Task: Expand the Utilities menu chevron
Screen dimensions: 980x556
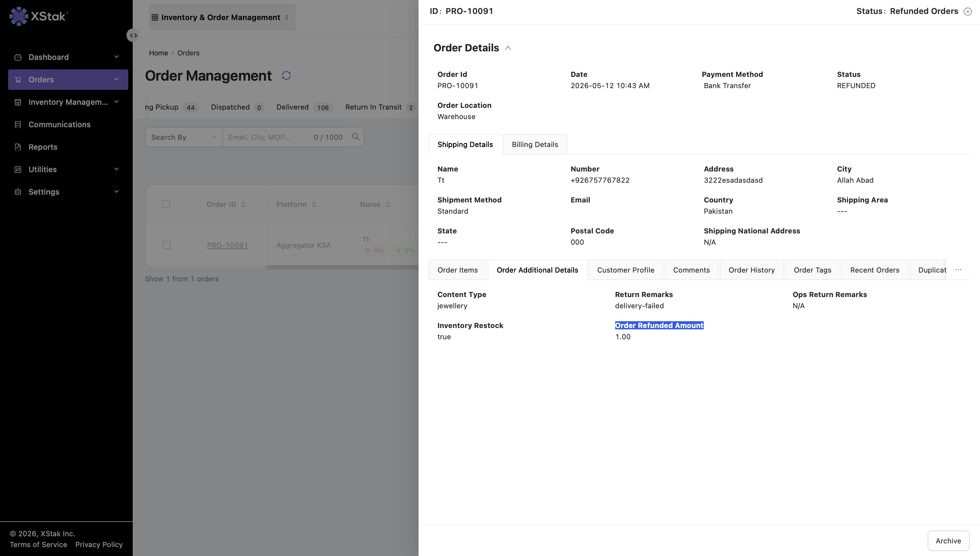Action: (x=116, y=169)
